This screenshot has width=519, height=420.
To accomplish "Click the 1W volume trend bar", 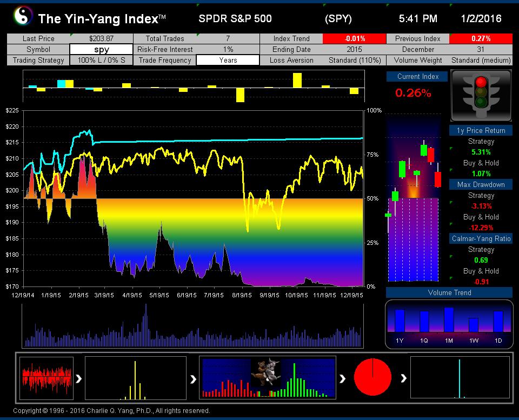I will pos(474,325).
